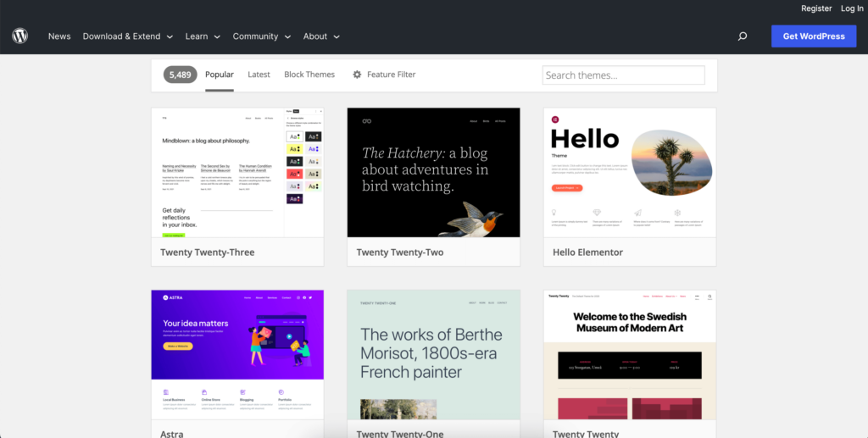This screenshot has height=438, width=868.
Task: Click the orange button in Hello preview
Action: click(567, 188)
